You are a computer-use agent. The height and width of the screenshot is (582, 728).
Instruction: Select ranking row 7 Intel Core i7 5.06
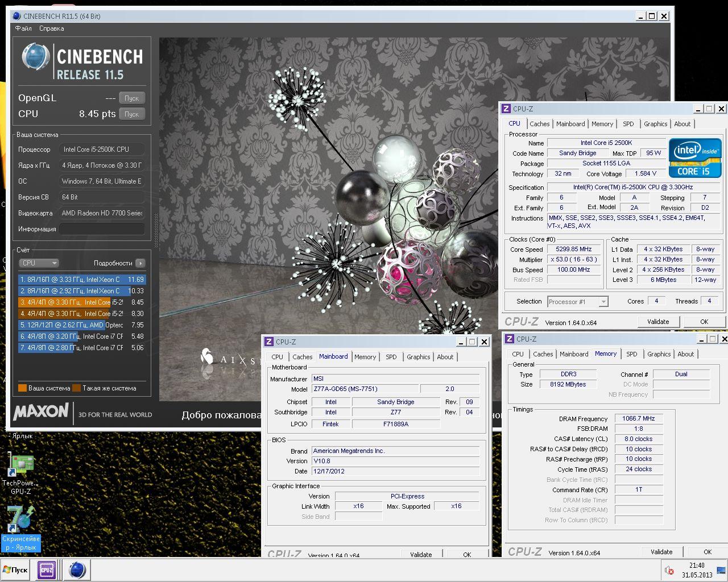(x=82, y=348)
